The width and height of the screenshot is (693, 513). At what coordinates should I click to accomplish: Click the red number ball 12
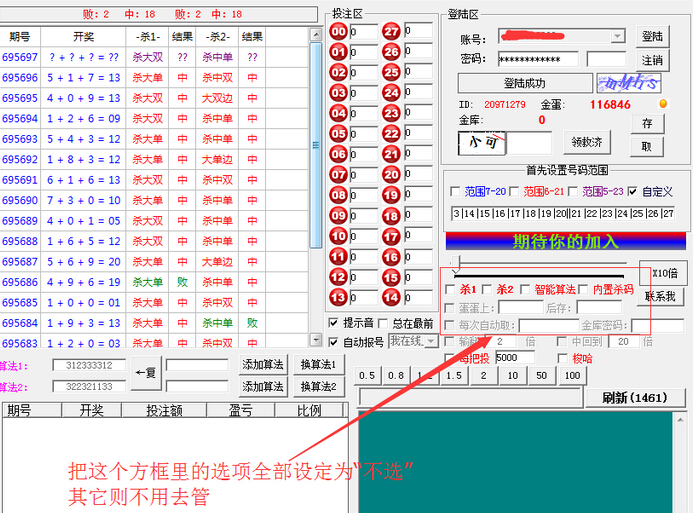pyautogui.click(x=339, y=277)
